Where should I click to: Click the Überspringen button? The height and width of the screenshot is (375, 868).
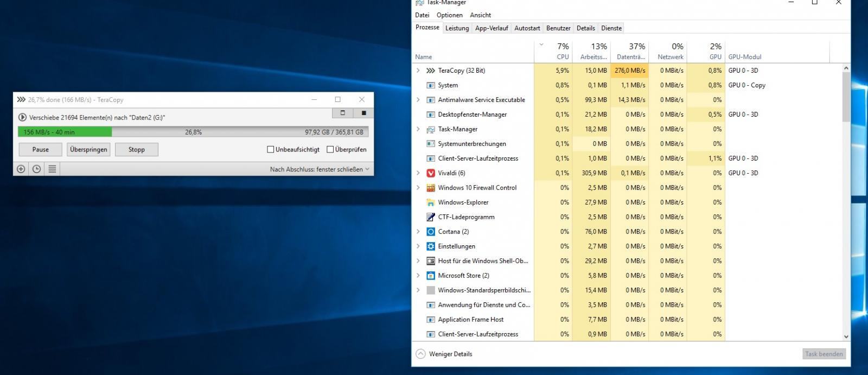tap(88, 149)
